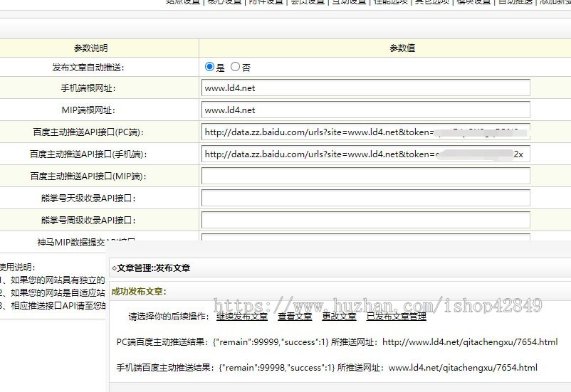Click the 熊掌号周级收录API接口 label

pos(88,221)
